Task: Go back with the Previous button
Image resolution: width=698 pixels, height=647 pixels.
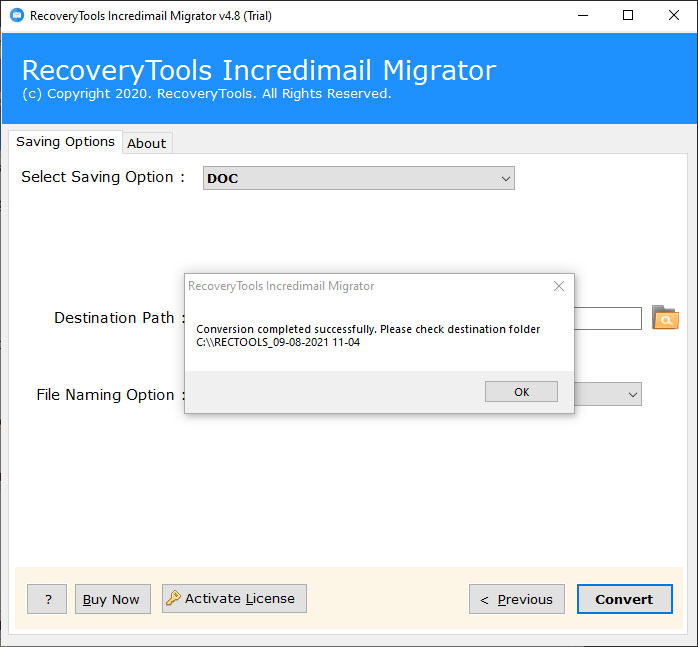Action: click(x=517, y=599)
